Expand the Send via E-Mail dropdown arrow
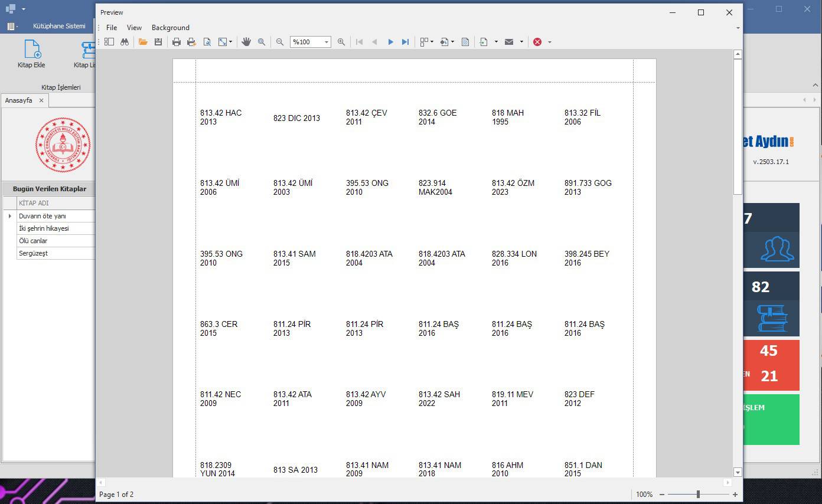 (x=521, y=42)
